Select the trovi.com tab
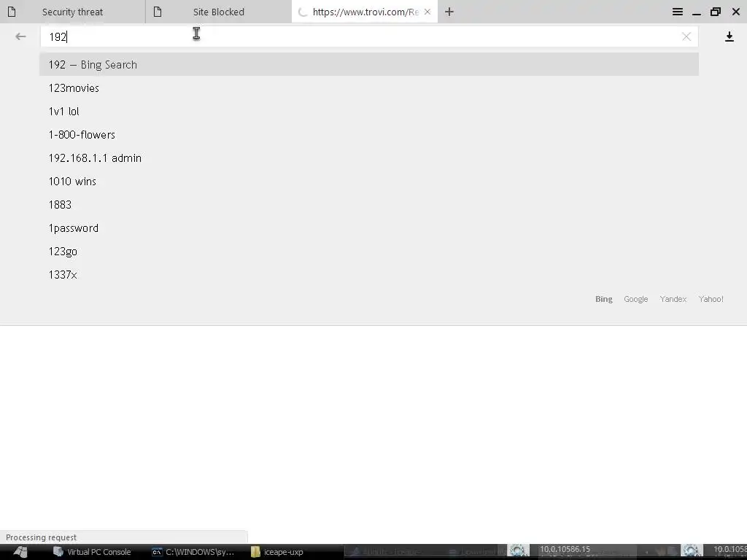 pos(365,12)
